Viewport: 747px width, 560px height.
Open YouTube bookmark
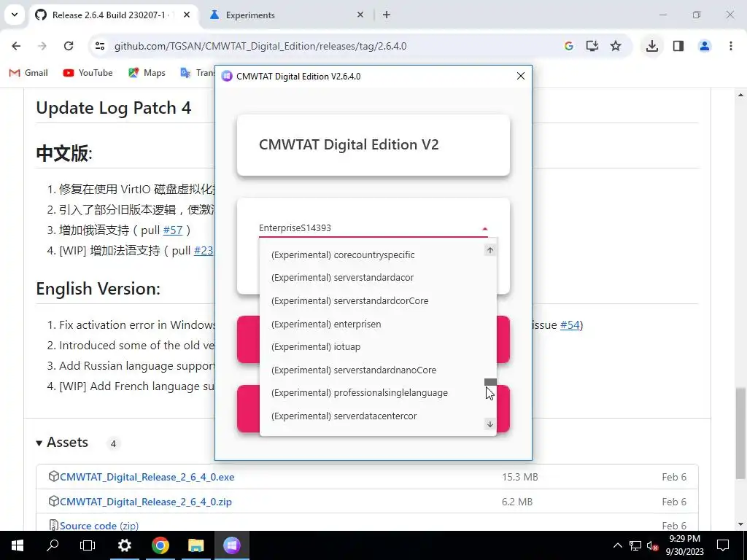tap(88, 73)
